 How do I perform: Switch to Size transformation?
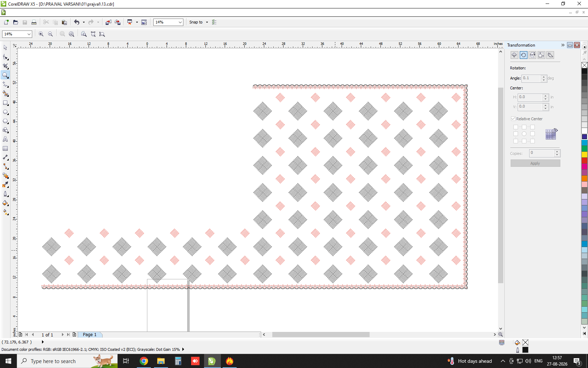click(x=541, y=55)
